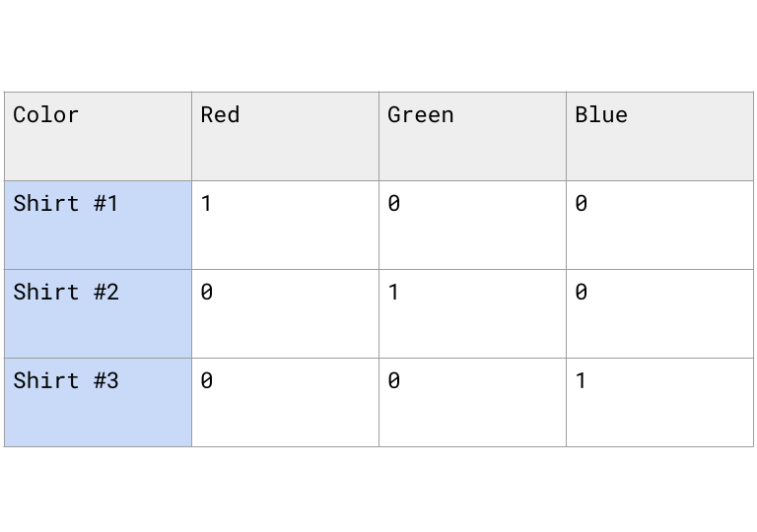
Task: Click the blank area below the table
Action: click(378, 490)
